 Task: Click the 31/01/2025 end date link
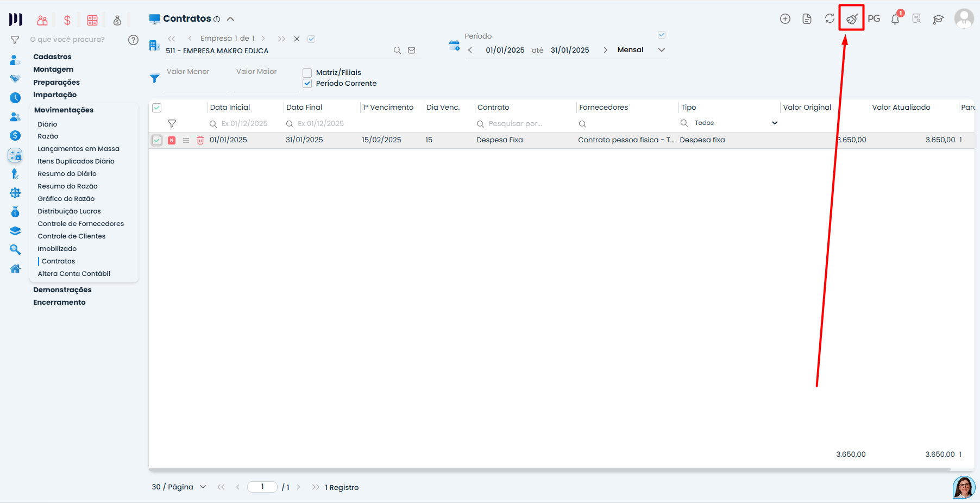[x=569, y=49]
